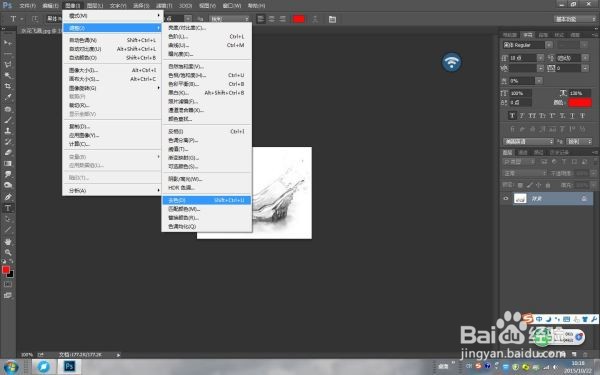The width and height of the screenshot is (600, 375).
Task: Select the Hand tool
Action: 8,241
